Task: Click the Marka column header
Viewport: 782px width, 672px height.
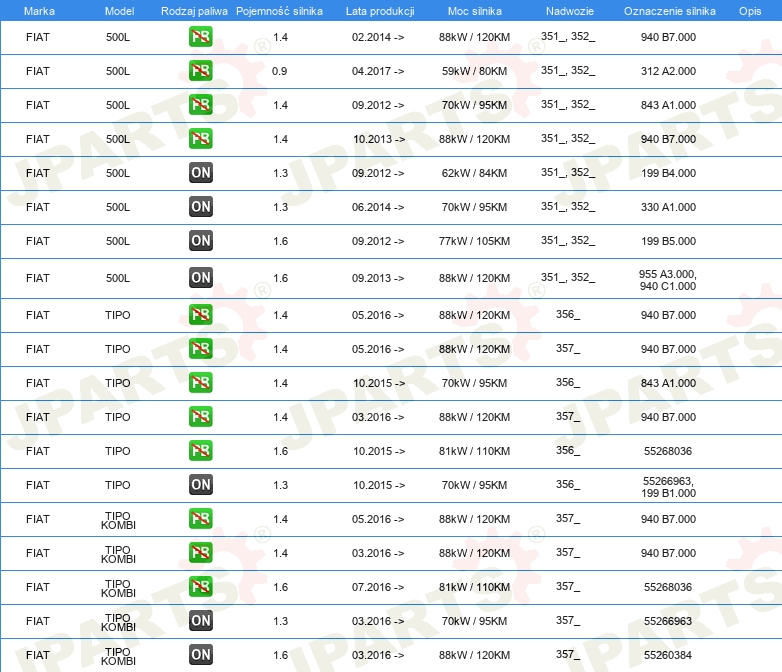Action: (39, 11)
